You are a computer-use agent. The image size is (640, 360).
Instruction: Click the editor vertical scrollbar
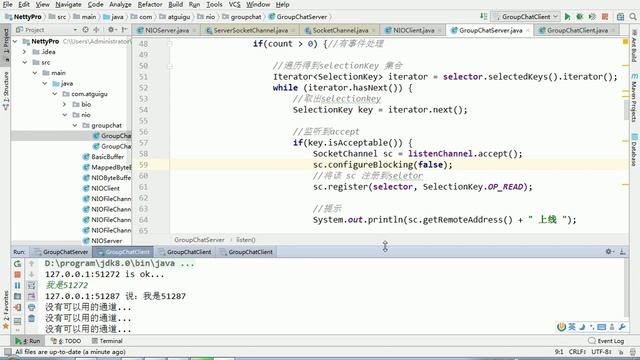click(626, 109)
